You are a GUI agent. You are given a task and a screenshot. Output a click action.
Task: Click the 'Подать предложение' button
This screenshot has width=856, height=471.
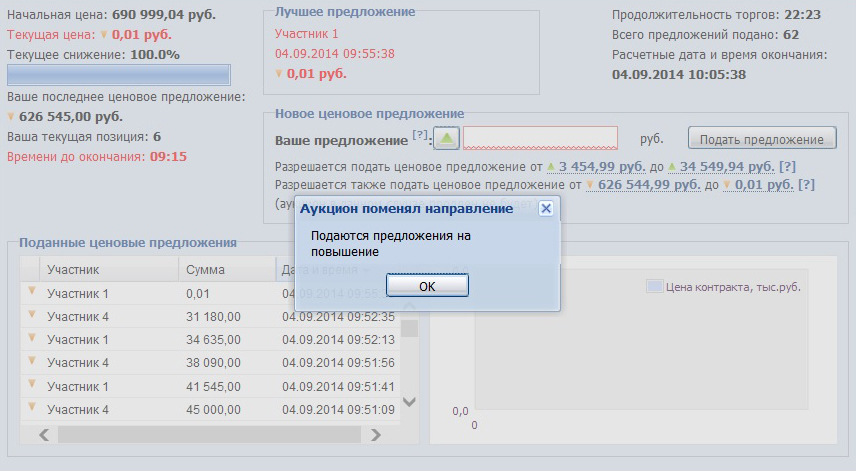pos(762,139)
